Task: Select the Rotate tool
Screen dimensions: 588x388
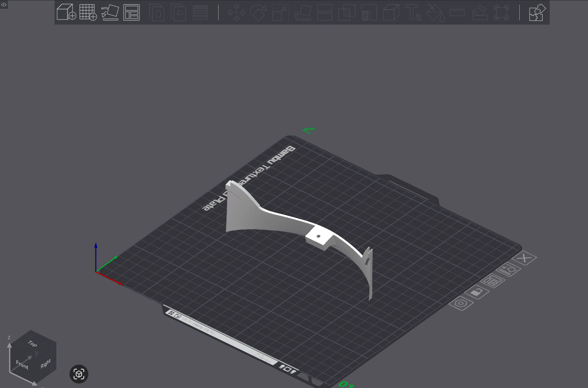Action: pos(258,12)
